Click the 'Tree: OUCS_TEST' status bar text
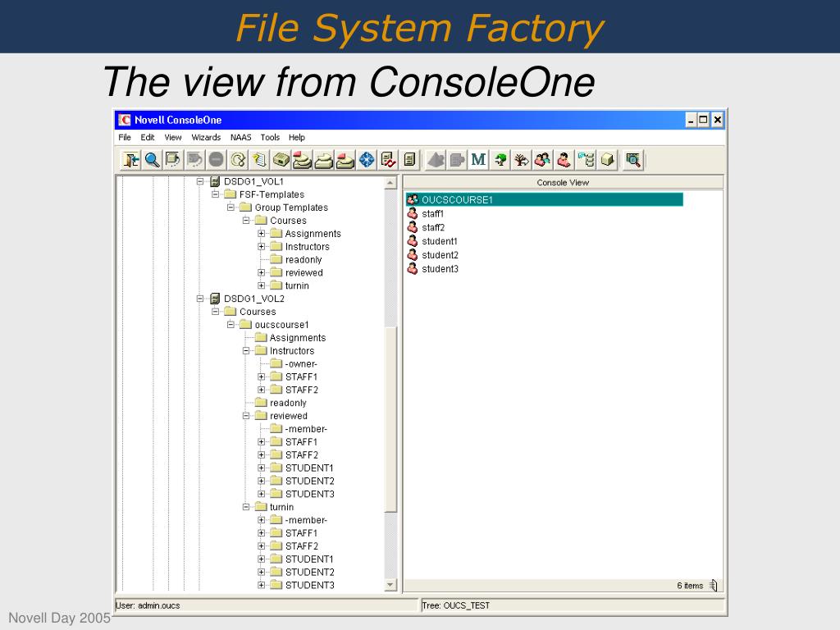 (455, 605)
